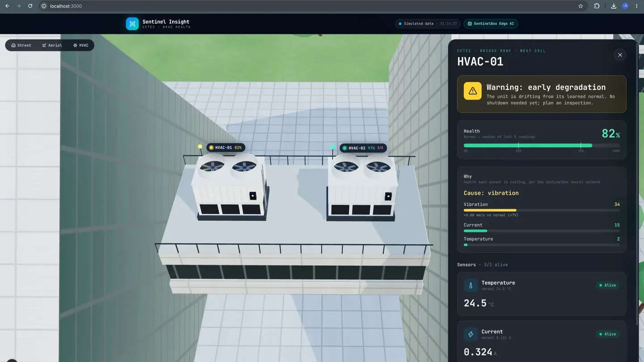
Task: Click the Current contribution bar
Action: coord(542,231)
